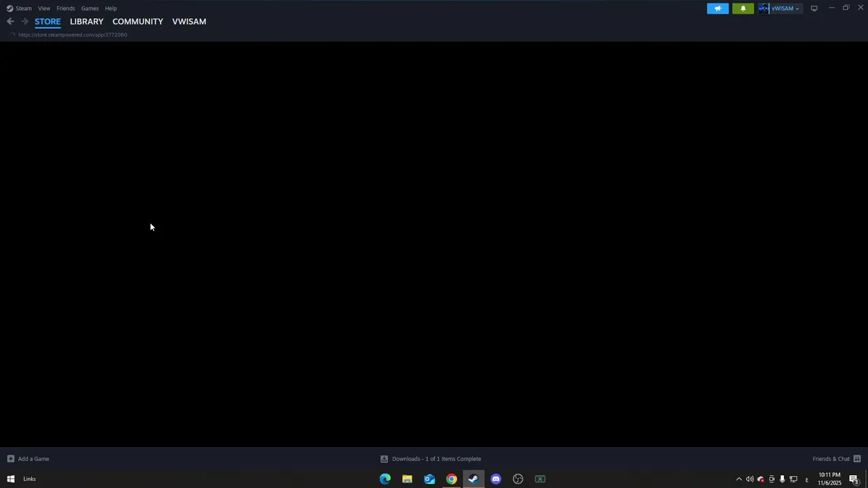Go back with the back arrow
868x488 pixels.
[10, 22]
